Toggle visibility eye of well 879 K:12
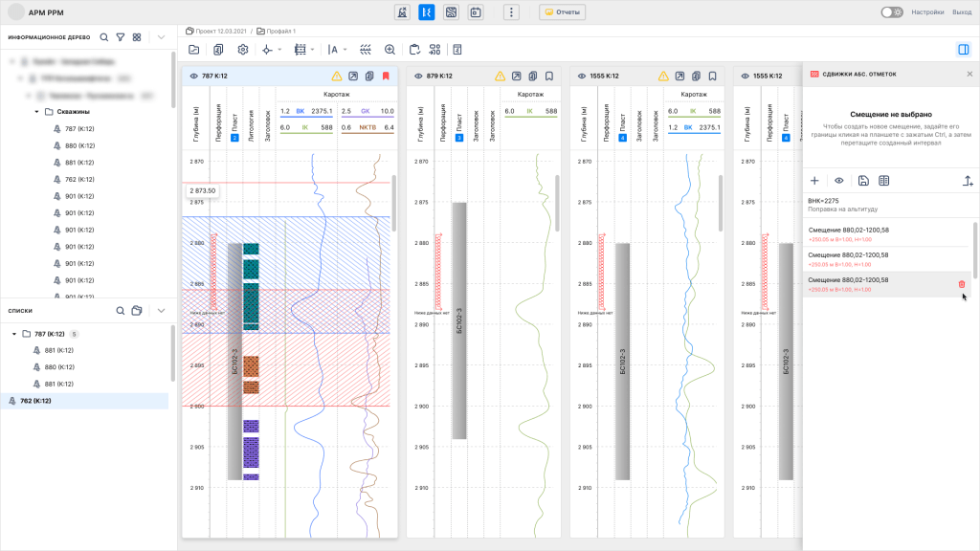 (x=418, y=76)
